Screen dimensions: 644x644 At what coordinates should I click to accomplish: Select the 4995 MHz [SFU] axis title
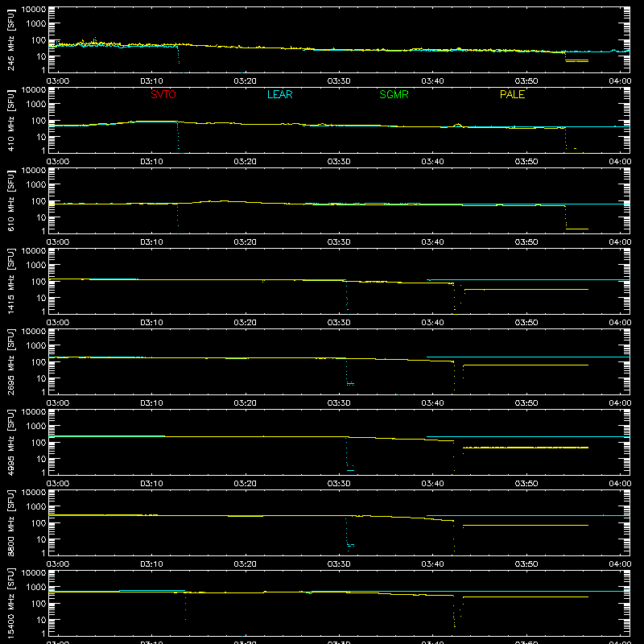(x=10, y=442)
